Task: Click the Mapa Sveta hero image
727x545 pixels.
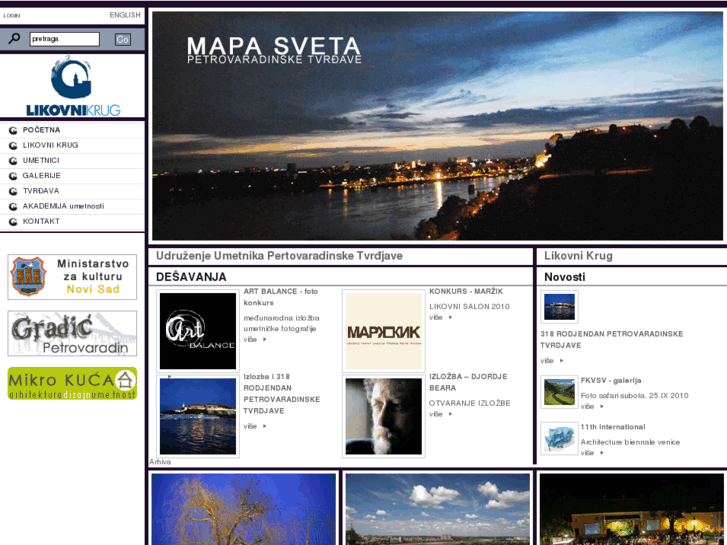Action: point(437,126)
